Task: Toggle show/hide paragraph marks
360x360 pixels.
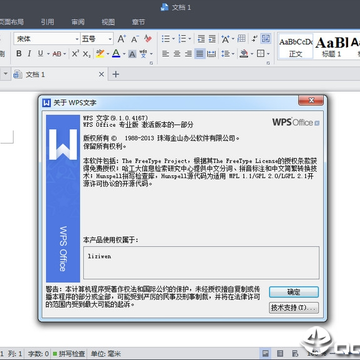Action: 255,38
